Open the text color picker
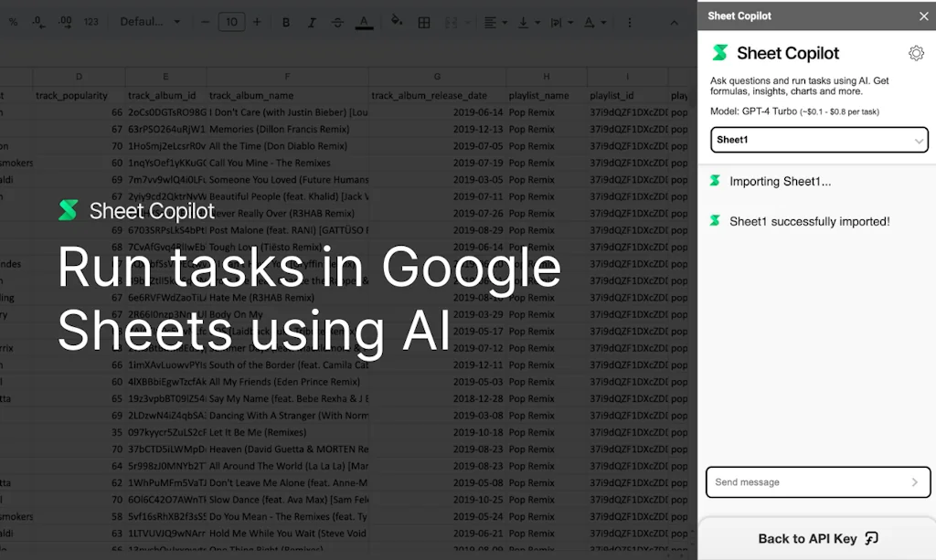Screen dimensions: 936x560 click(x=364, y=22)
